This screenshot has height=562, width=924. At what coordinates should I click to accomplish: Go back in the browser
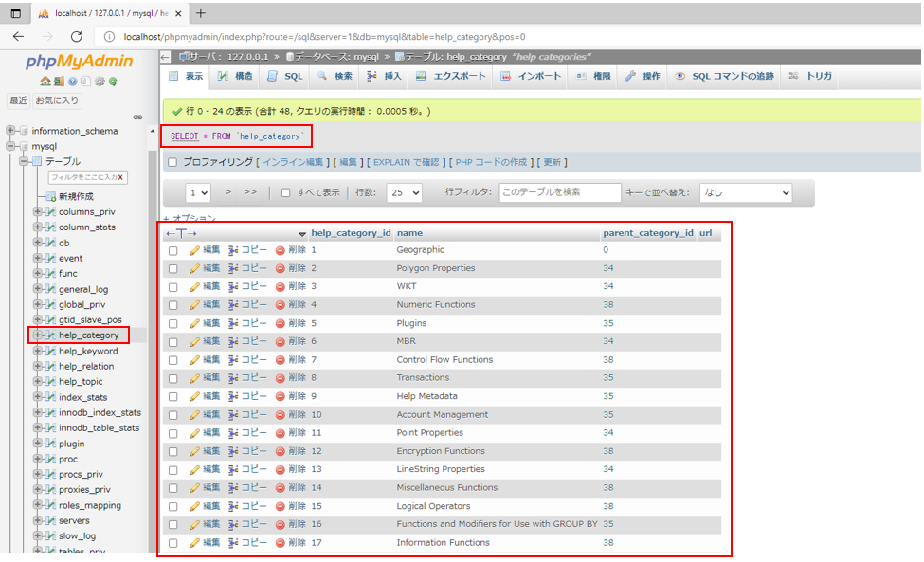(18, 37)
